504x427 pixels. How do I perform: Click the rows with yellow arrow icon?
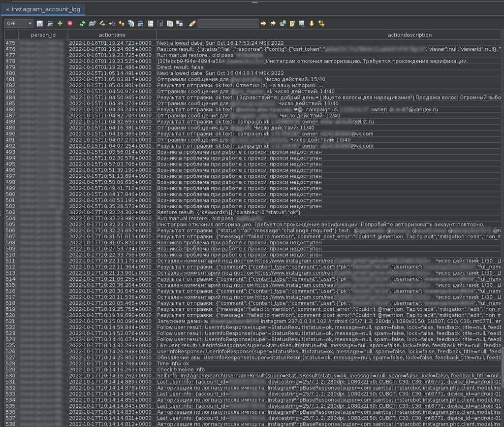141,24
